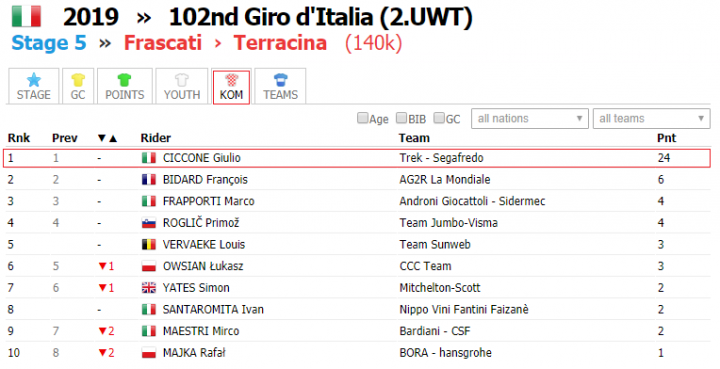Screen dimensions: 720x369
Task: Sort table by Pnt column header
Action: click(x=666, y=138)
